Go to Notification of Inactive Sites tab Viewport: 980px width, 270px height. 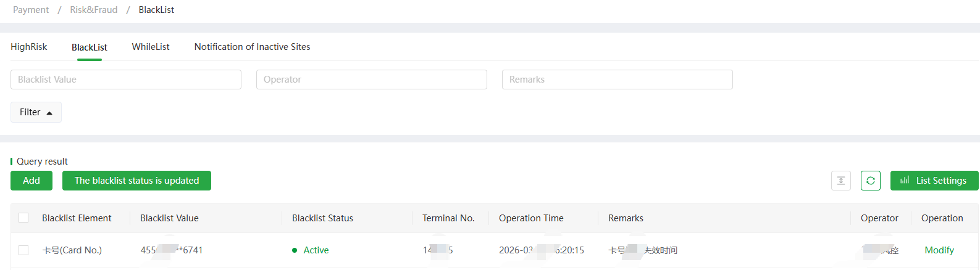click(x=252, y=47)
